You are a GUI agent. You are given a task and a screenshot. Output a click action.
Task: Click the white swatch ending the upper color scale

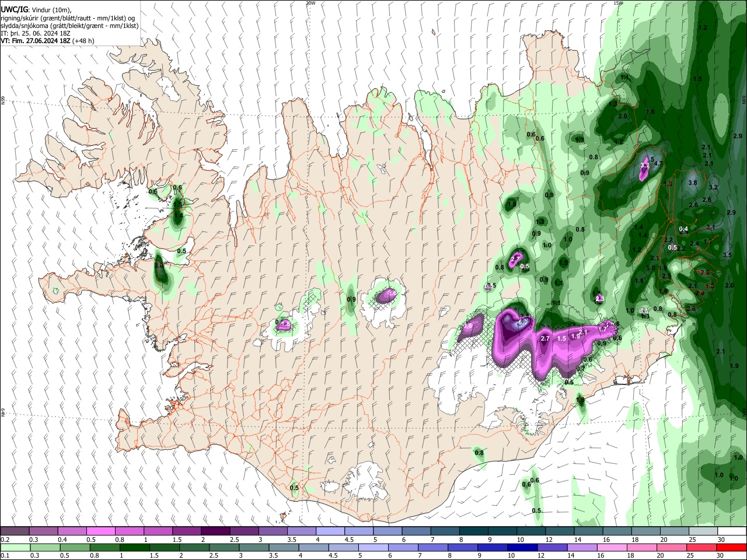tap(731, 531)
